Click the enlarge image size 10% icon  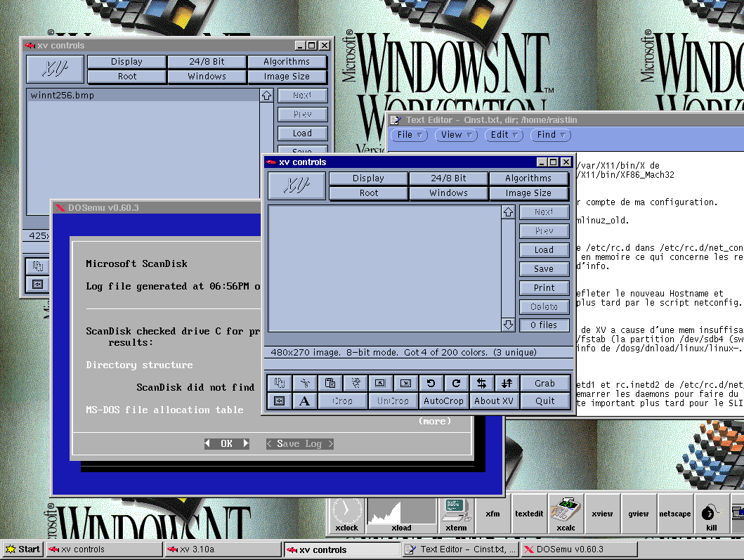coord(405,383)
